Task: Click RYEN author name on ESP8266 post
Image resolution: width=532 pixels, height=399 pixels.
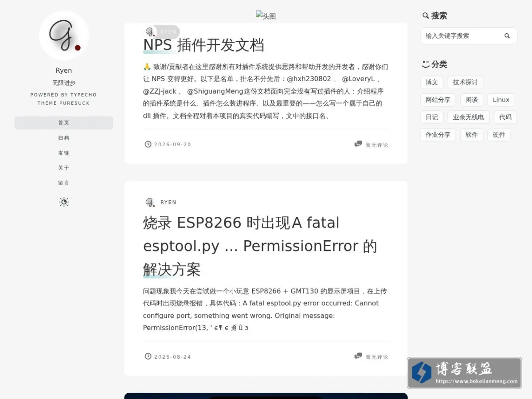Action: tap(168, 202)
